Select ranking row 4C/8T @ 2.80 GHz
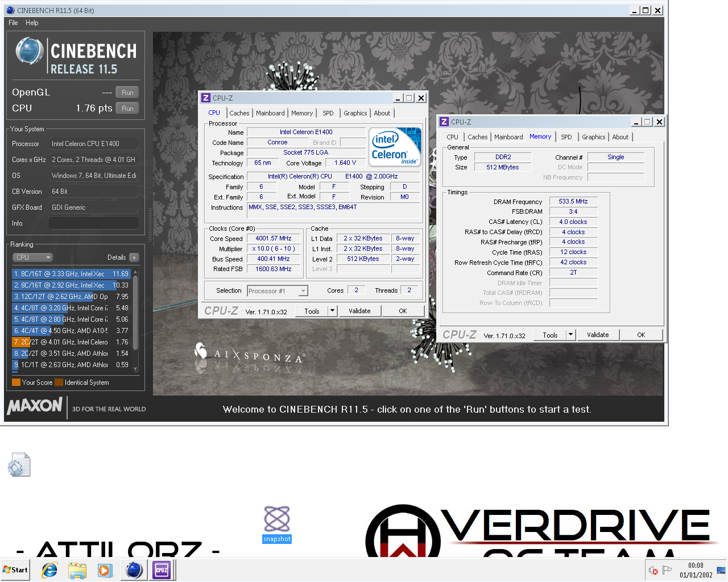 [x=72, y=319]
